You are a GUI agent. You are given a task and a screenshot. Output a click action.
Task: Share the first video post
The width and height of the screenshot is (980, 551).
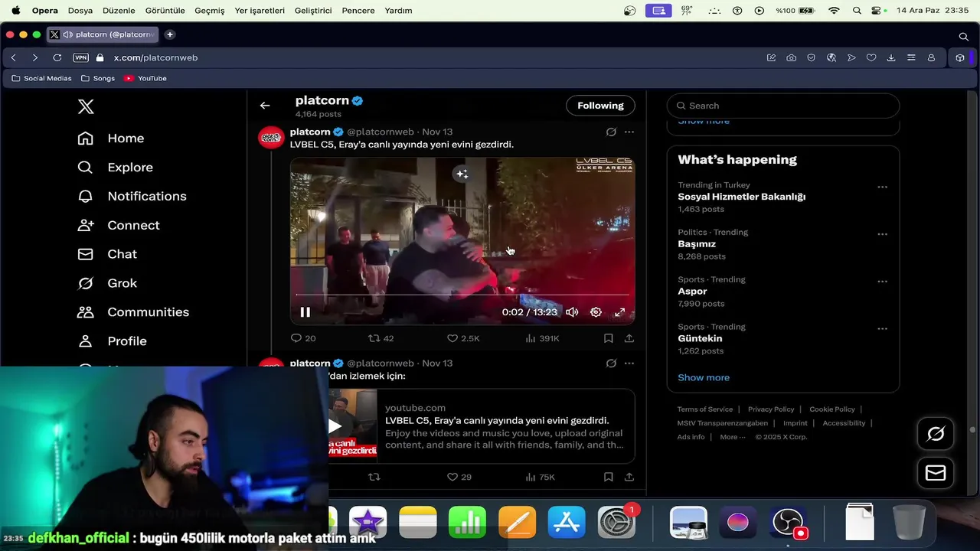coord(629,338)
